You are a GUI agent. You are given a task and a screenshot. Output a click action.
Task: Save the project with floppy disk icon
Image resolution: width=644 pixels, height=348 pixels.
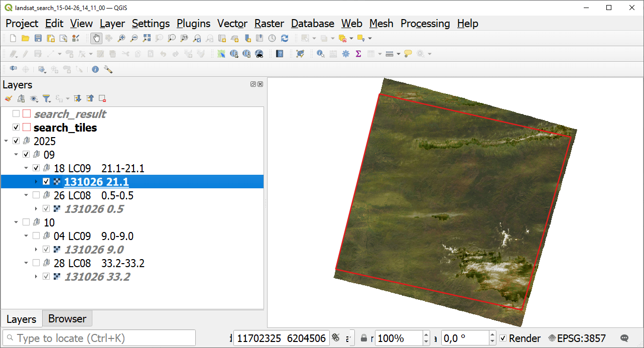[x=38, y=38]
